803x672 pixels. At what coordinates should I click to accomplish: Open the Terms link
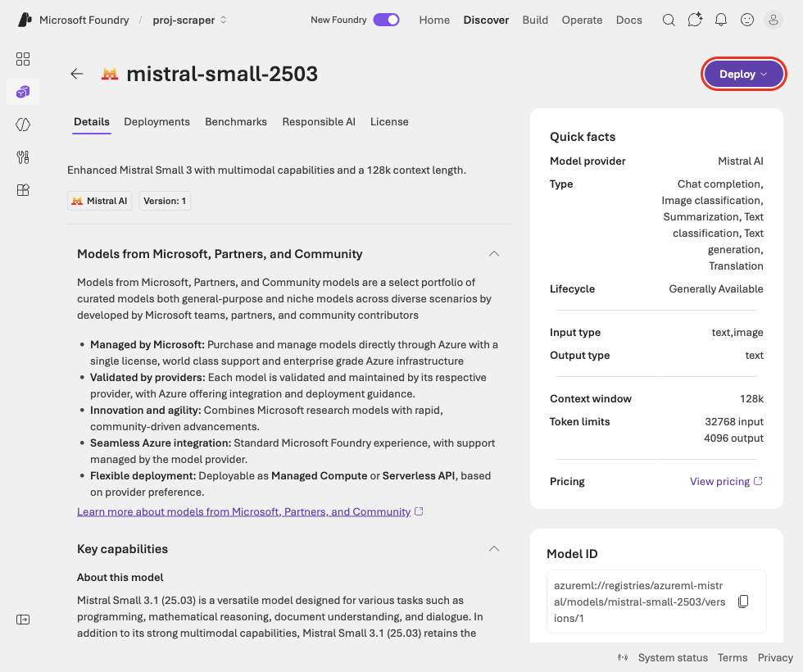[x=733, y=657]
